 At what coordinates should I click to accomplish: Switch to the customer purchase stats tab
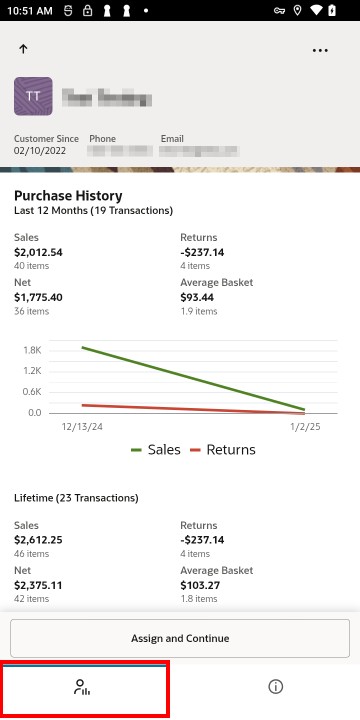(83, 687)
